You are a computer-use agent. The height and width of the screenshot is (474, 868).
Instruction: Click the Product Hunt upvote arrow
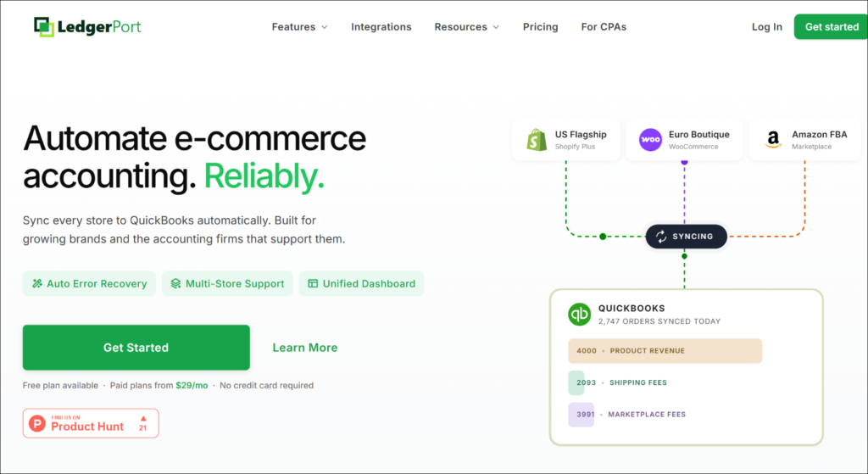143,419
